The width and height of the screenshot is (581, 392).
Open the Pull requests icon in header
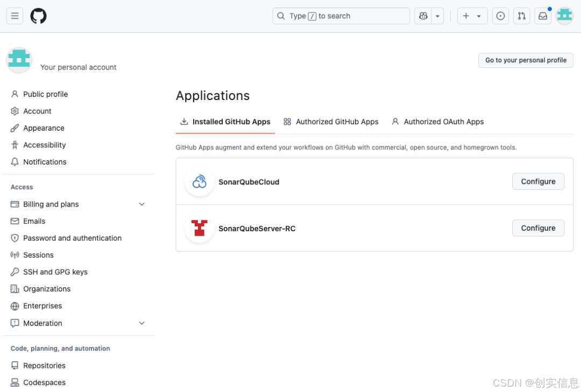(x=521, y=16)
